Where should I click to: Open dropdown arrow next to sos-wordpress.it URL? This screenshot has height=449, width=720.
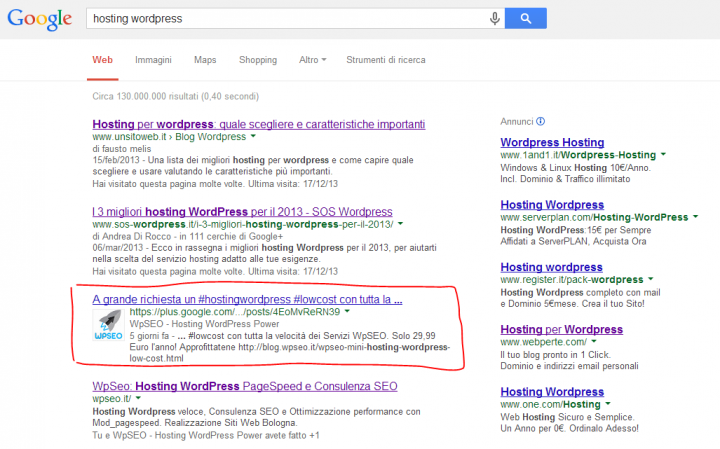click(x=400, y=224)
